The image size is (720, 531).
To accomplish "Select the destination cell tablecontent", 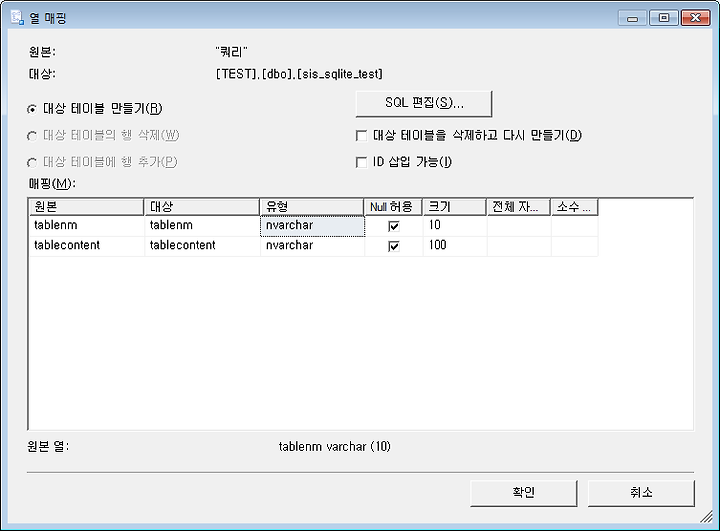I will click(x=202, y=246).
